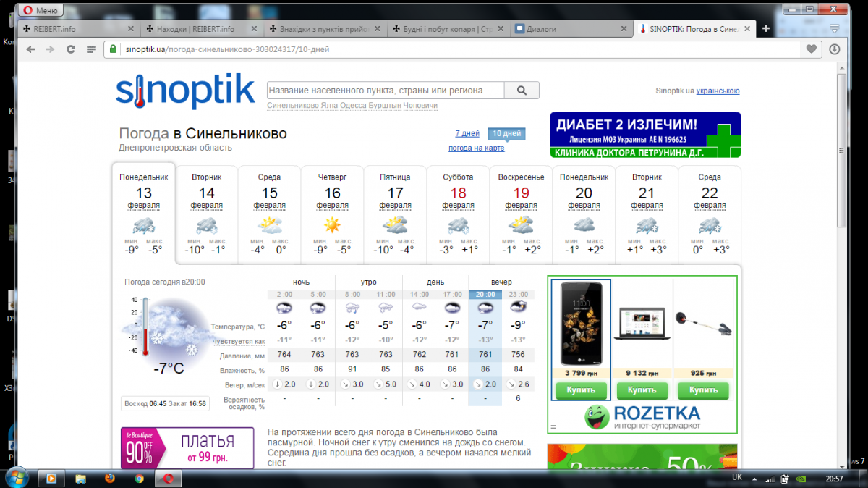This screenshot has width=868, height=488.
Task: Select Среда 22 февраля forecast
Action: [710, 215]
